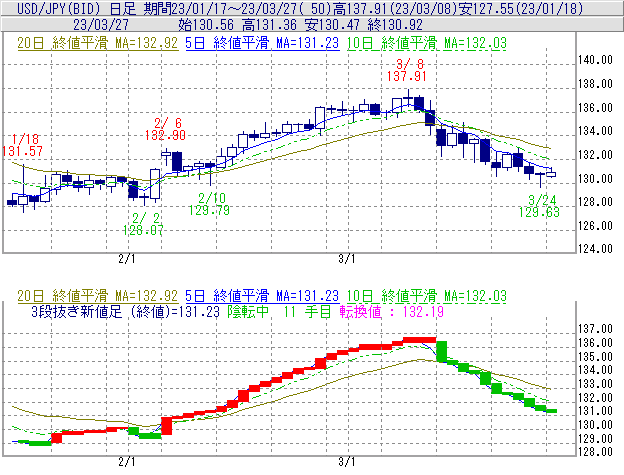
Task: Click the 始130.56 opening price value
Action: (x=206, y=25)
